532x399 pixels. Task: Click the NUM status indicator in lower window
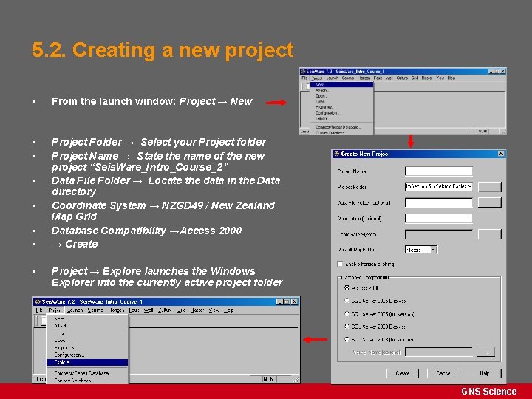pyautogui.click(x=269, y=378)
